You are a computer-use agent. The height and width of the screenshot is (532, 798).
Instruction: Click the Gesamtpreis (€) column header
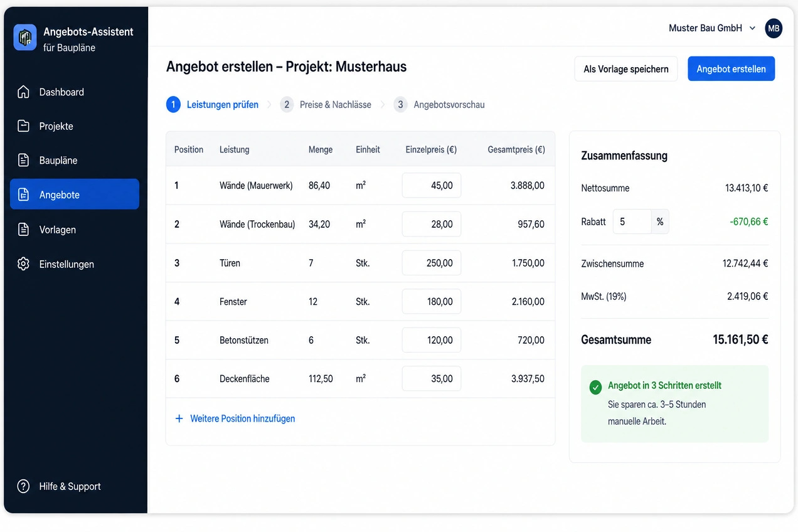pyautogui.click(x=516, y=150)
